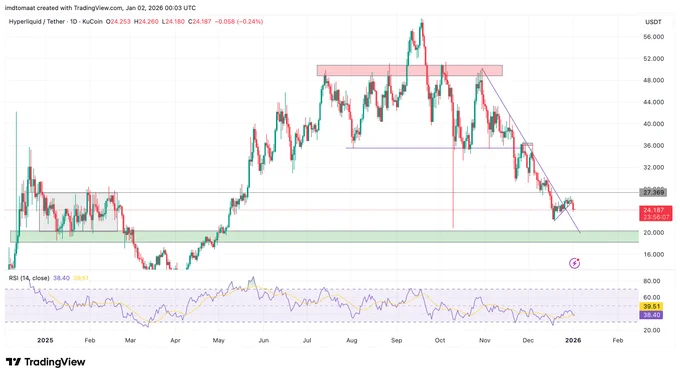Viewport: 680px width, 377px height.
Task: Click the Nov label on time axis
Action: click(x=484, y=340)
